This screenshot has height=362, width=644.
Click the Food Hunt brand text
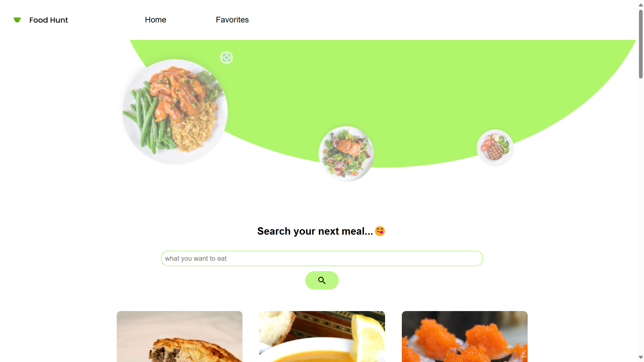click(49, 20)
